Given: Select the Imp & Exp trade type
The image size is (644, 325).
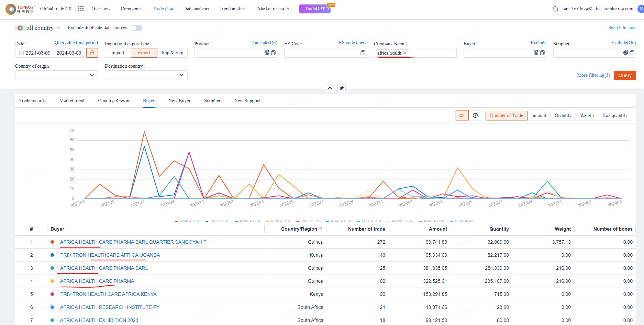Looking at the screenshot, I should pyautogui.click(x=172, y=53).
